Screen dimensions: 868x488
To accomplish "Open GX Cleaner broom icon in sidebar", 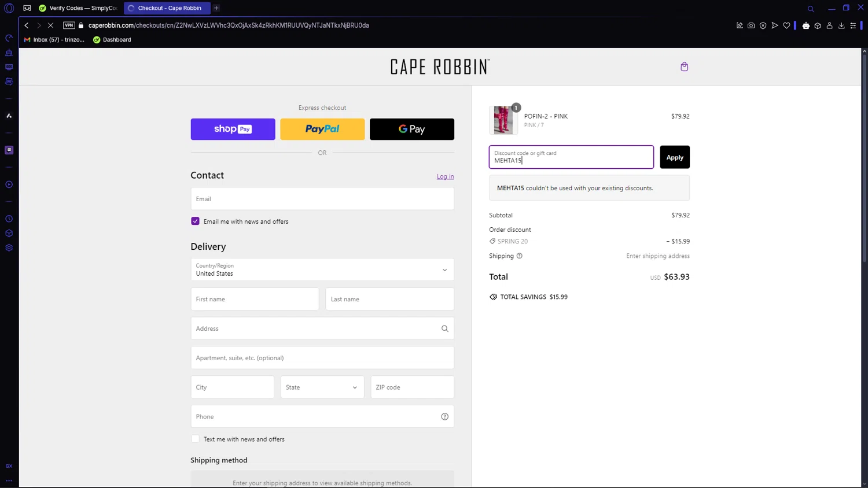I will click(x=9, y=53).
